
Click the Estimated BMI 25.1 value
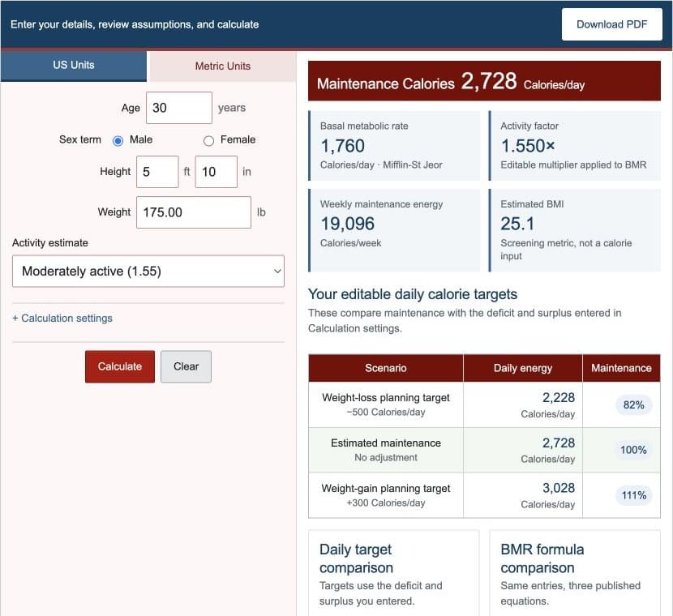click(517, 224)
